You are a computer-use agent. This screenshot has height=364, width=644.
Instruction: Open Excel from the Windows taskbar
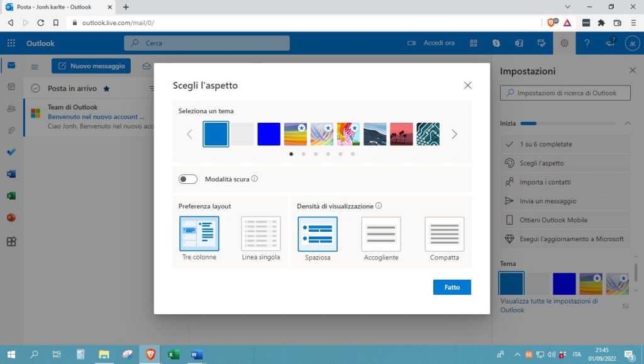pyautogui.click(x=174, y=355)
